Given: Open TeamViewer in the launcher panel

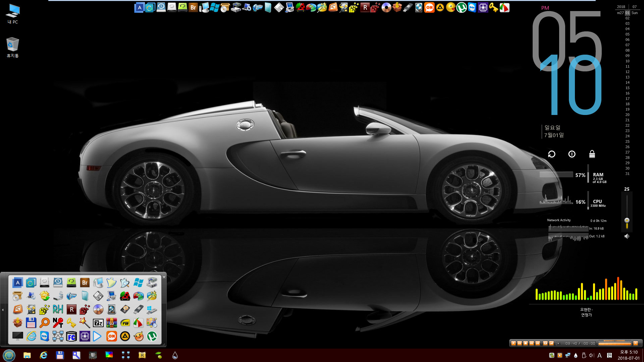Looking at the screenshot, I should coord(45,336).
